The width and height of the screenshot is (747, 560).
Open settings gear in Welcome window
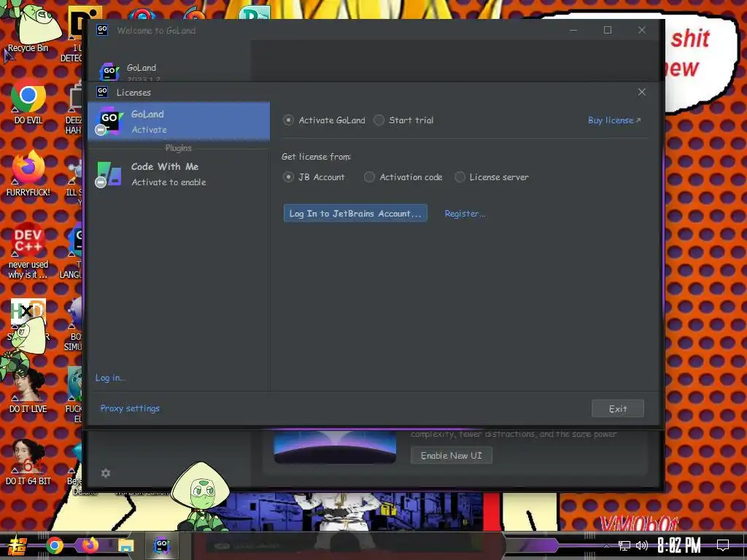106,473
